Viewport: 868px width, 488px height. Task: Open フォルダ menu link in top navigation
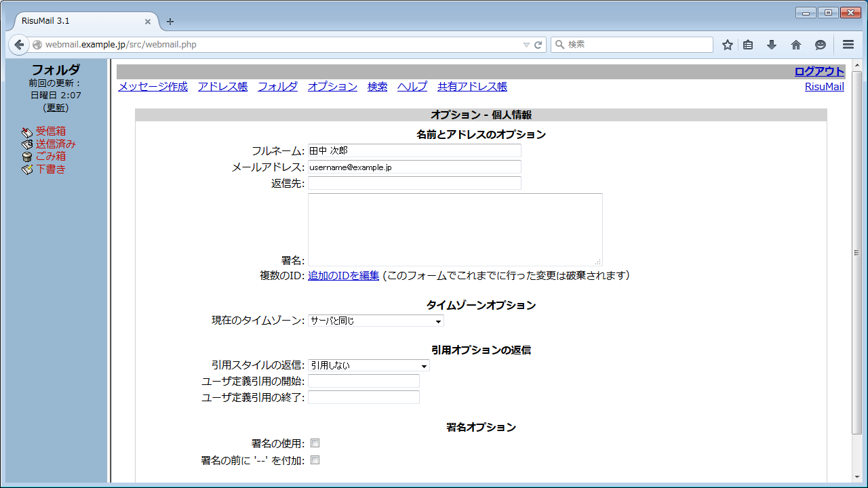(x=277, y=87)
